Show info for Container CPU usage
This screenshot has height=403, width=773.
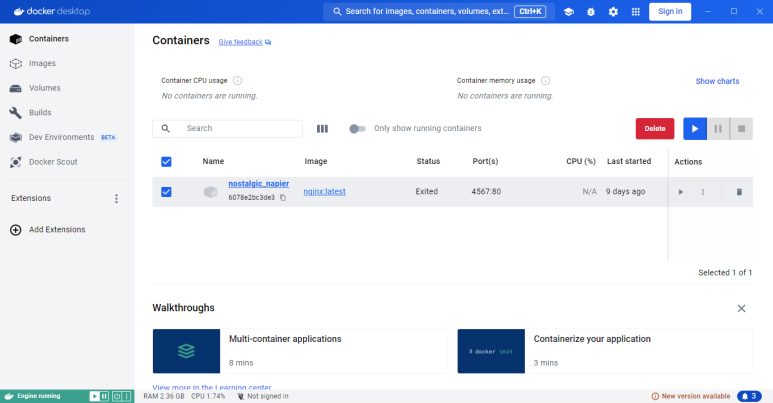237,80
